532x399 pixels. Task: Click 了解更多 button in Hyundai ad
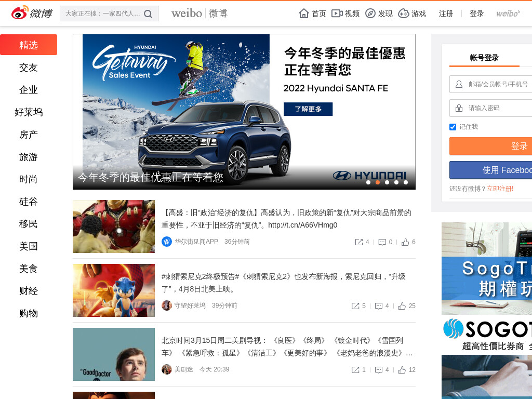coord(308,109)
